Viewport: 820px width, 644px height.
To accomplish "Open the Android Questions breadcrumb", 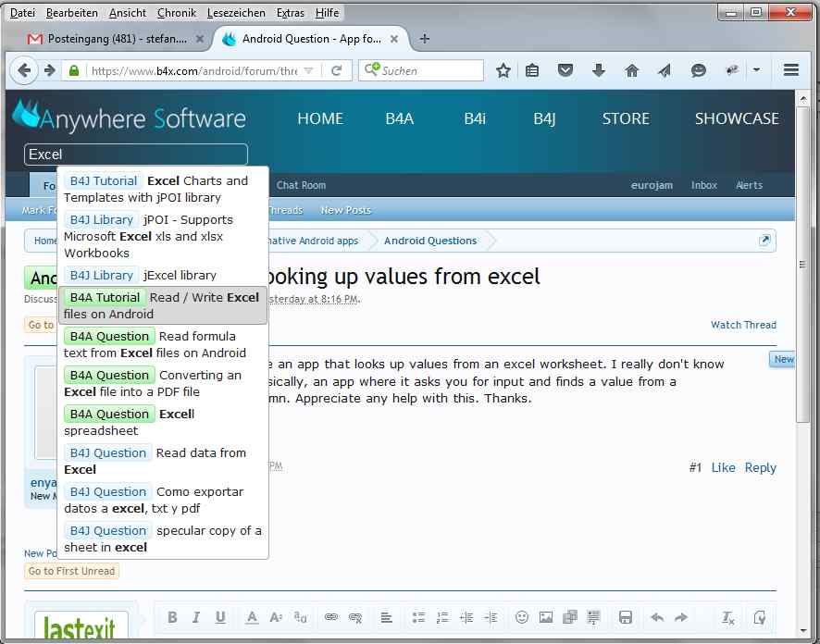I will [x=430, y=241].
